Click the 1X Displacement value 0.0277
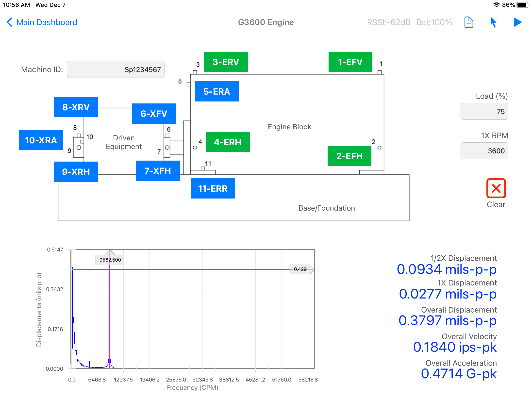 point(448,294)
